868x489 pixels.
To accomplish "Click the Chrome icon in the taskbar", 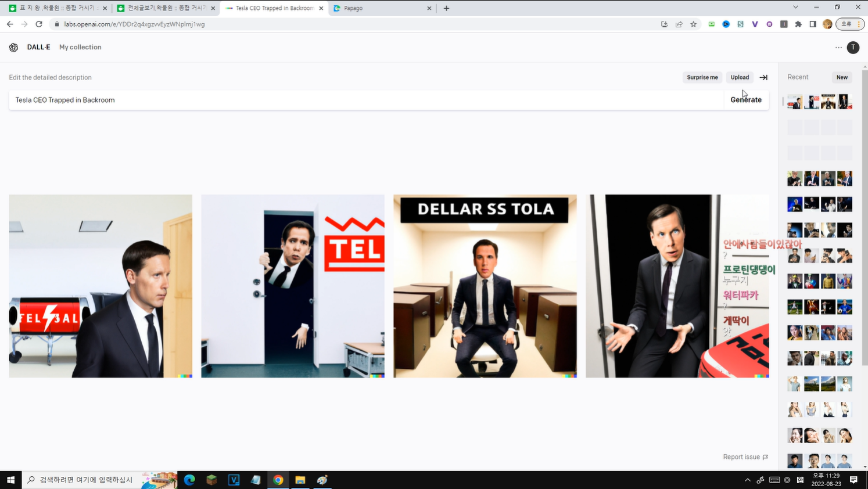I will [x=278, y=480].
